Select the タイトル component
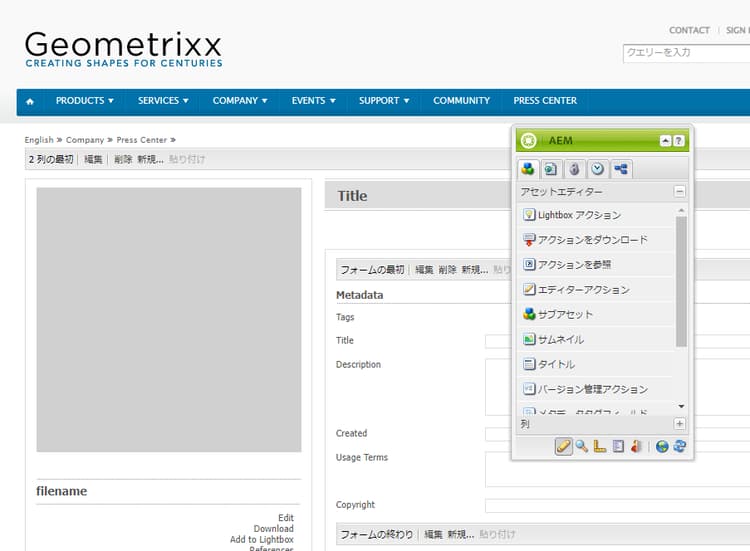This screenshot has width=750, height=551. (596, 364)
